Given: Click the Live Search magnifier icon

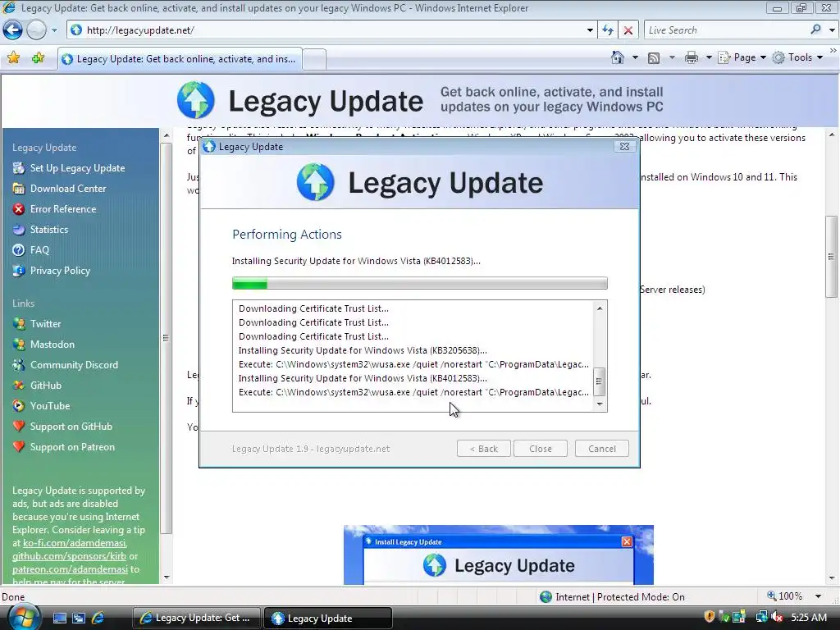Looking at the screenshot, I should 816,30.
